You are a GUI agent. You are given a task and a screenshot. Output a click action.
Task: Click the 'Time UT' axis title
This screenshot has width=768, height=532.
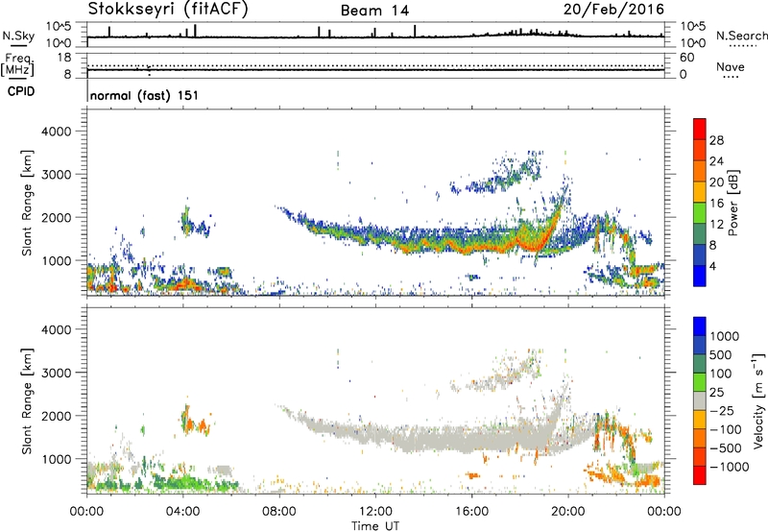coord(375,525)
